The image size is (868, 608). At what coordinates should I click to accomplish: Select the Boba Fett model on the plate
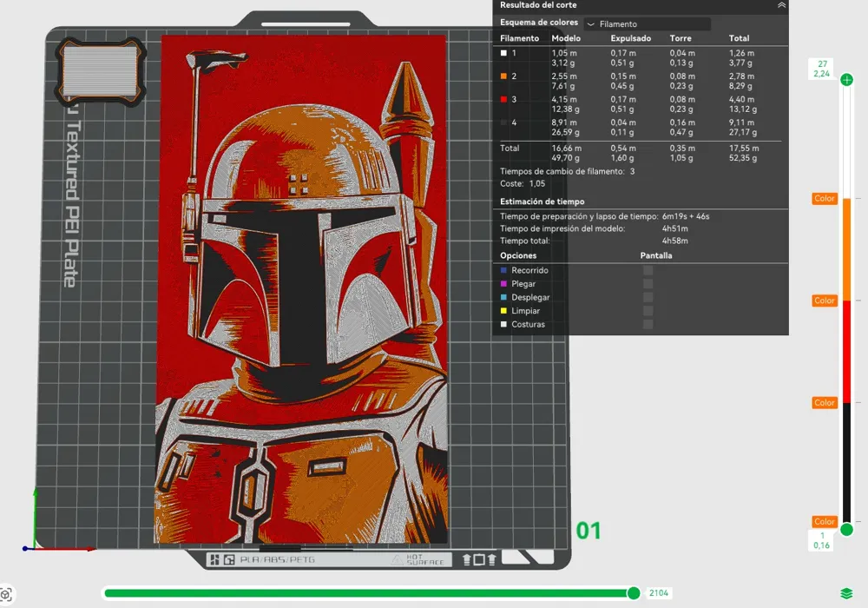[x=302, y=289]
